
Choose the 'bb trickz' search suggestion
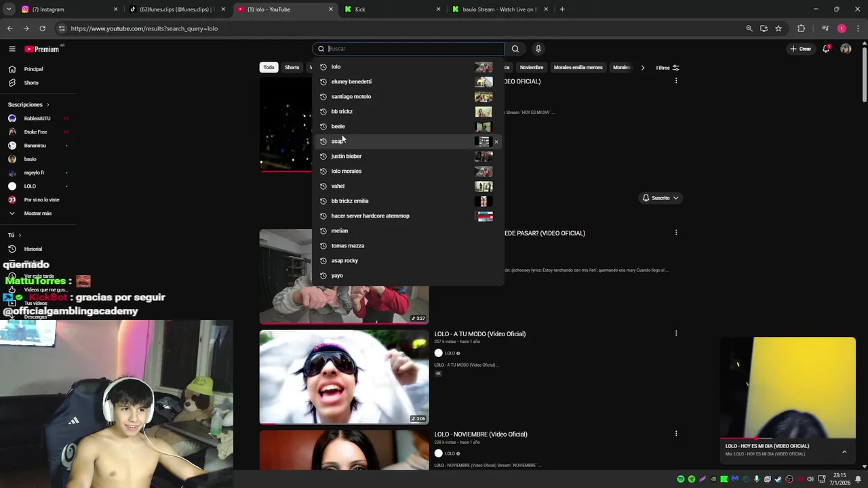(x=408, y=112)
